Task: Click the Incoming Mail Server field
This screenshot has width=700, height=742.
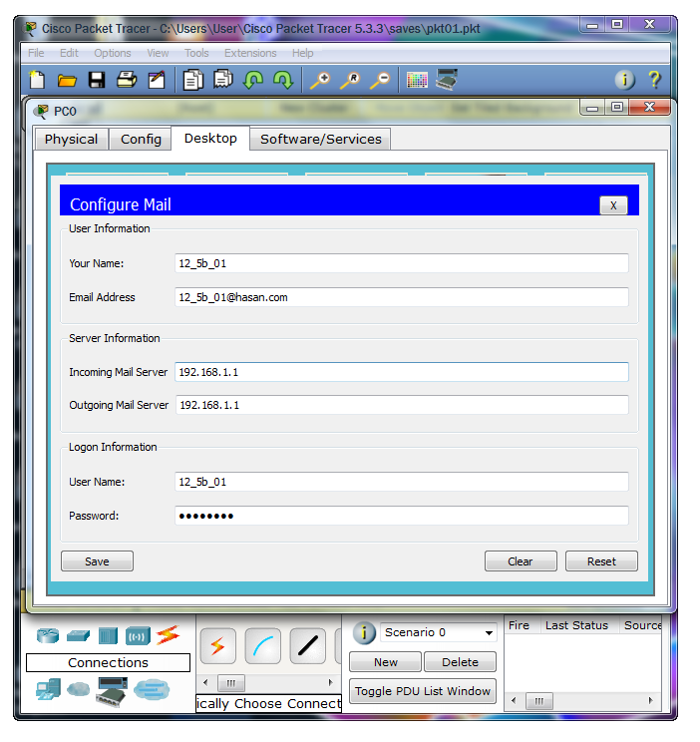Action: [401, 372]
